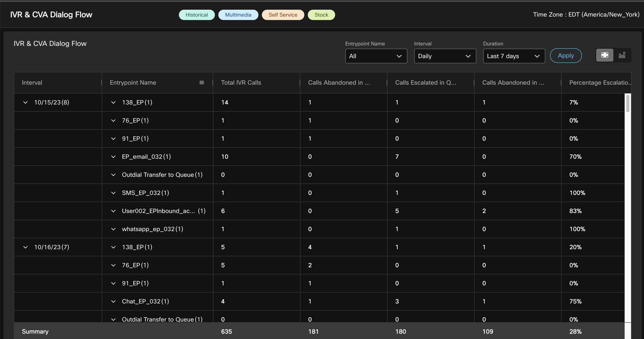Expand SMS_EP_032 row chevron
Viewport: 644px width, 339px height.
113,193
